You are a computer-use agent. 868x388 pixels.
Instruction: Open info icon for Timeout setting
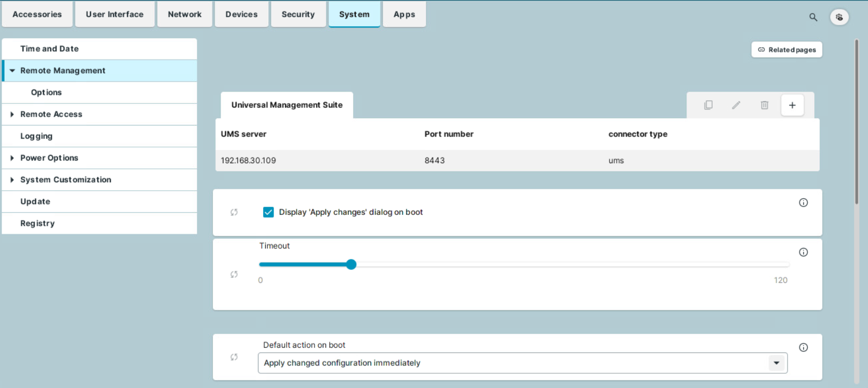pyautogui.click(x=803, y=252)
